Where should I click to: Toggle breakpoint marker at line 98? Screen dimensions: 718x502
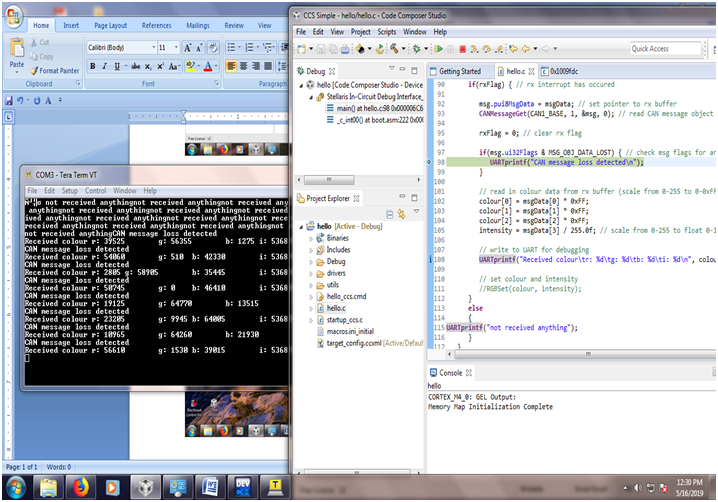(x=430, y=162)
